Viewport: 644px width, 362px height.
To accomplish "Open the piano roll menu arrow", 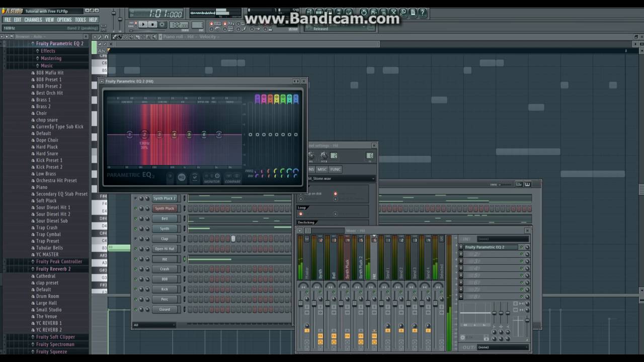I will click(94, 37).
